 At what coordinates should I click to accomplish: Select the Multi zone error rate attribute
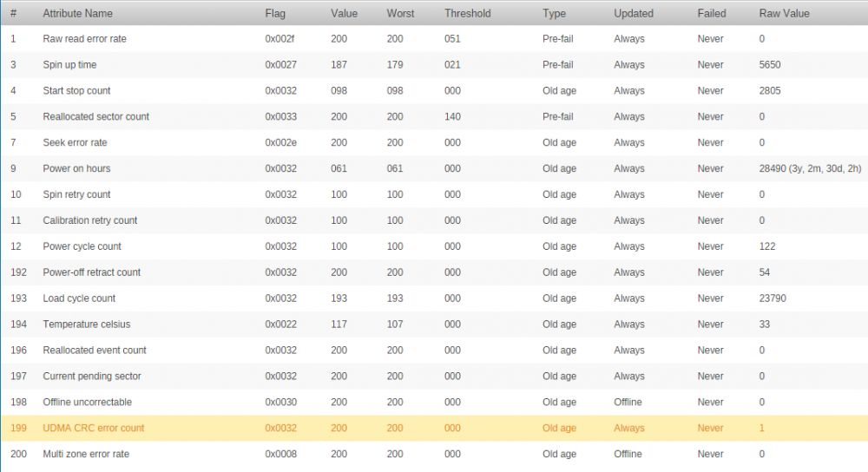[x=86, y=455]
